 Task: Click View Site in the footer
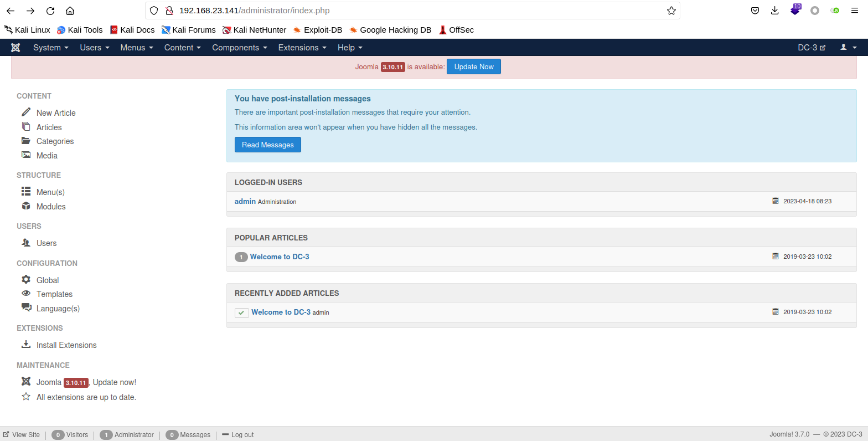point(22,434)
